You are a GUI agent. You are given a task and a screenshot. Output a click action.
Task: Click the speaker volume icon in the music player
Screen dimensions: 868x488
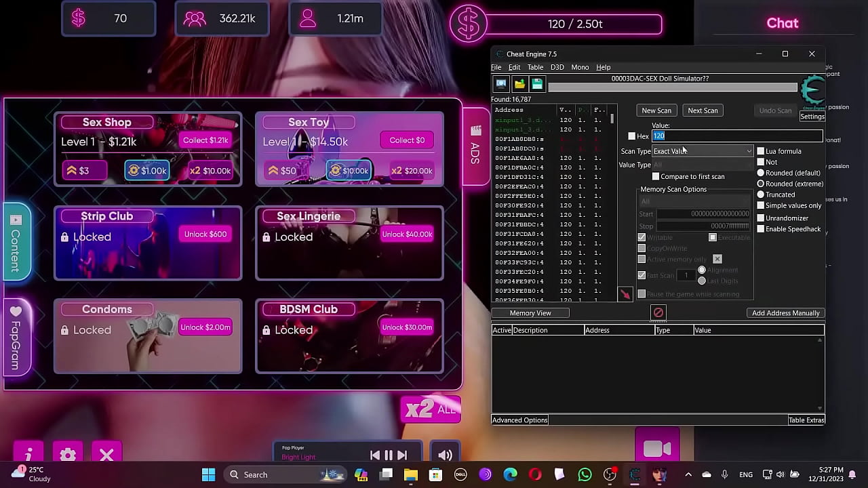click(445, 454)
